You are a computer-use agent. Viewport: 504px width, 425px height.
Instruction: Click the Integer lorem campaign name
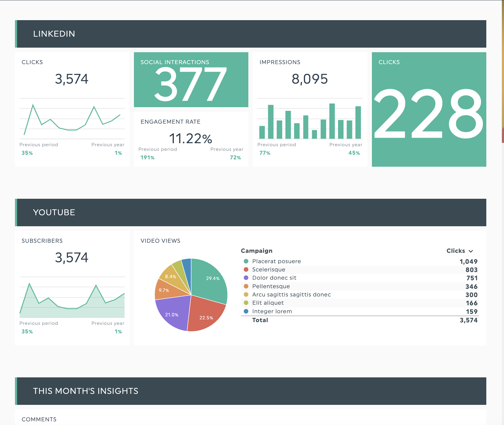click(x=272, y=311)
